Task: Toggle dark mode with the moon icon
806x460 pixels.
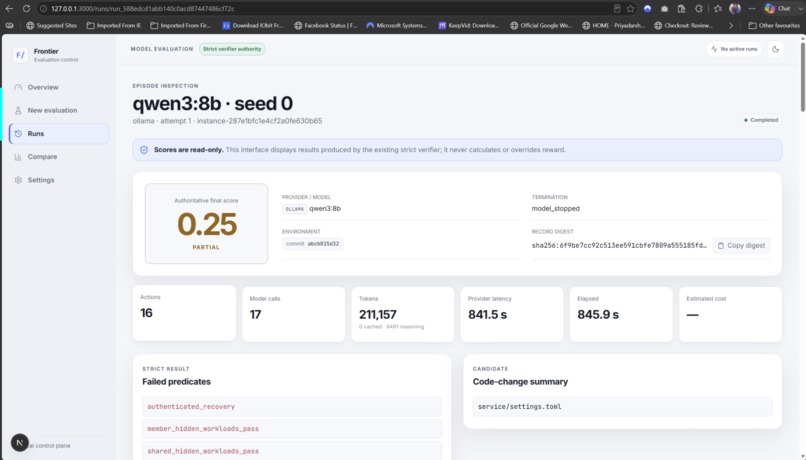Action: pyautogui.click(x=776, y=49)
